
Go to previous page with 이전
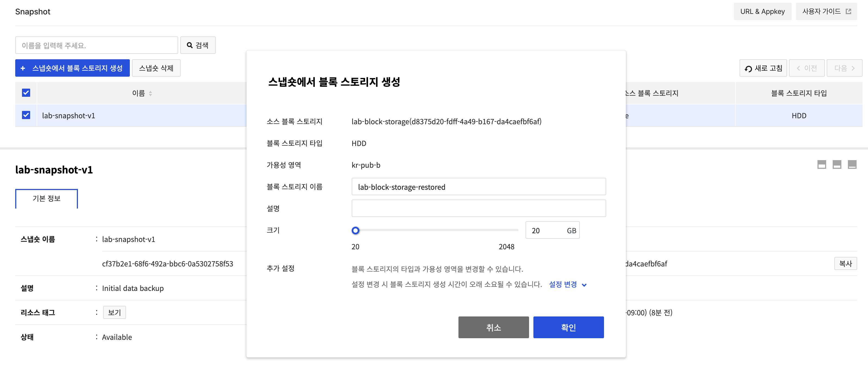point(807,68)
